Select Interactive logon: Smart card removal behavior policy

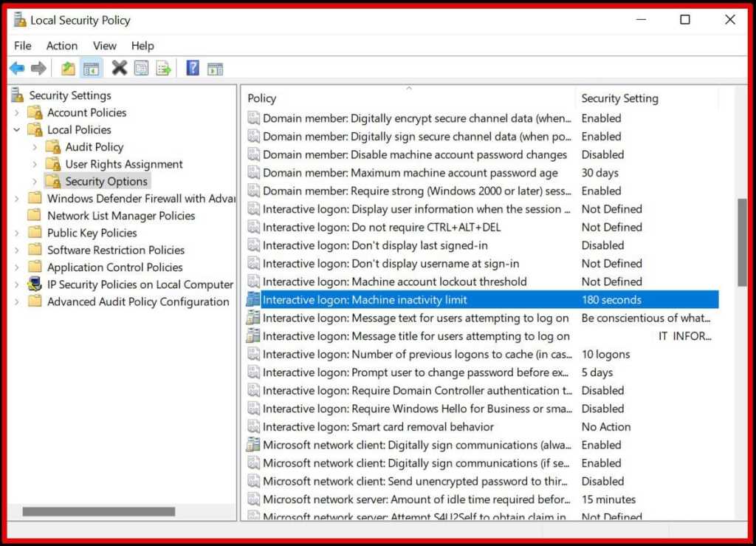point(378,427)
